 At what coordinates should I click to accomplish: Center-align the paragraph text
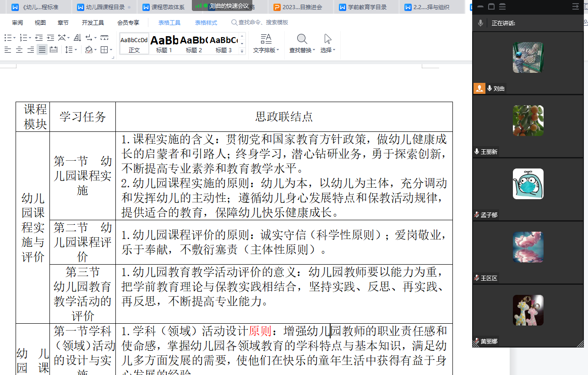point(19,50)
